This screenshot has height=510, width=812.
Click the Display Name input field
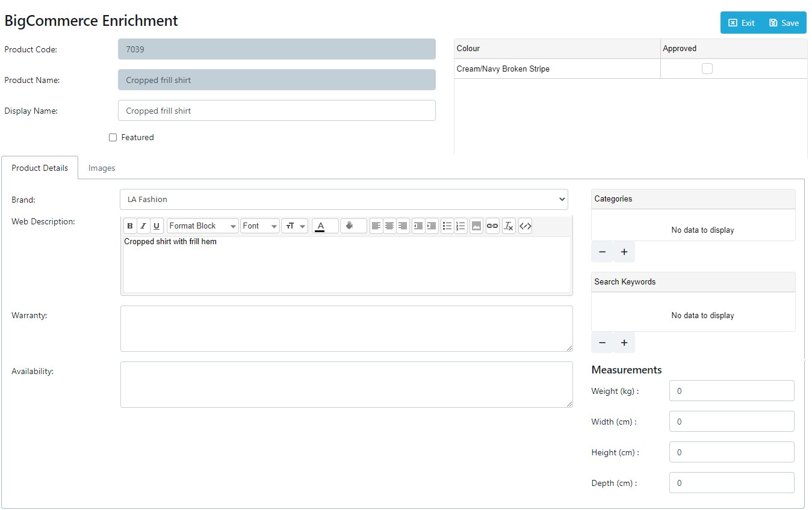click(277, 111)
